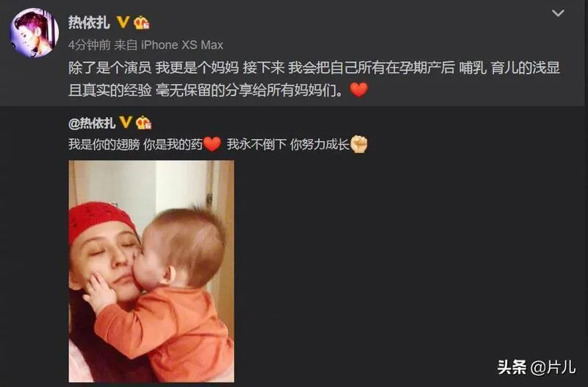
Task: Click the 4分钟前 timestamp
Action: click(89, 45)
